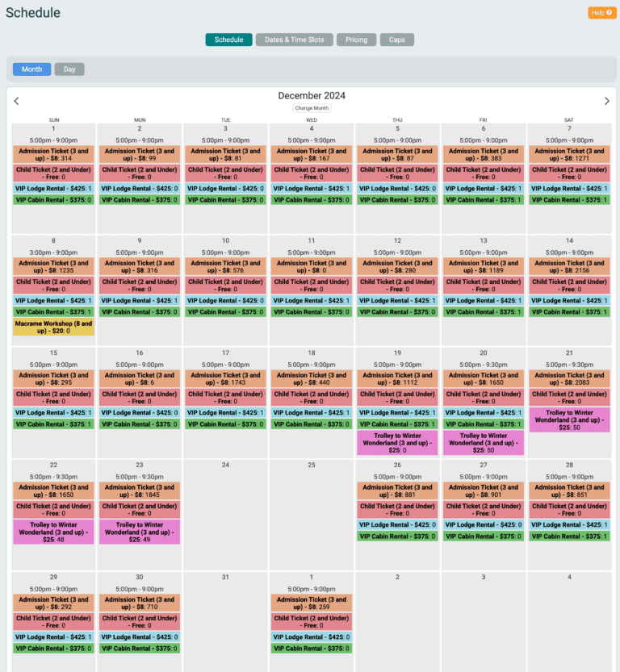Click Admission Ticket $8: 81 on December 3
The image size is (620, 672).
pos(225,155)
